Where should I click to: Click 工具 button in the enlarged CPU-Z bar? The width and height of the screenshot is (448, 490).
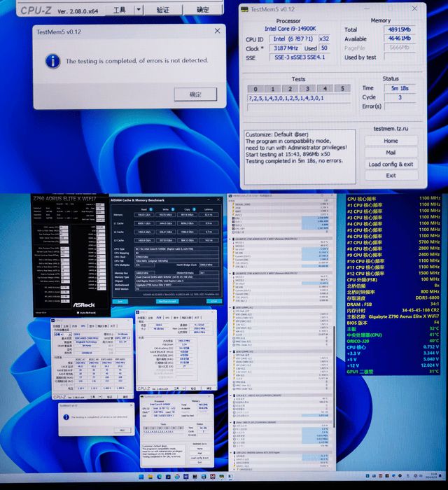[120, 10]
